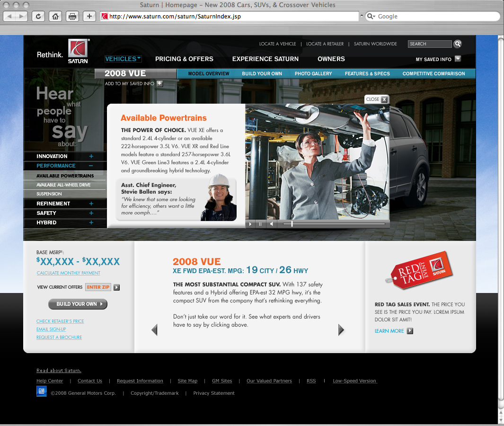Switch to Competitive Comparison tab

pyautogui.click(x=433, y=74)
